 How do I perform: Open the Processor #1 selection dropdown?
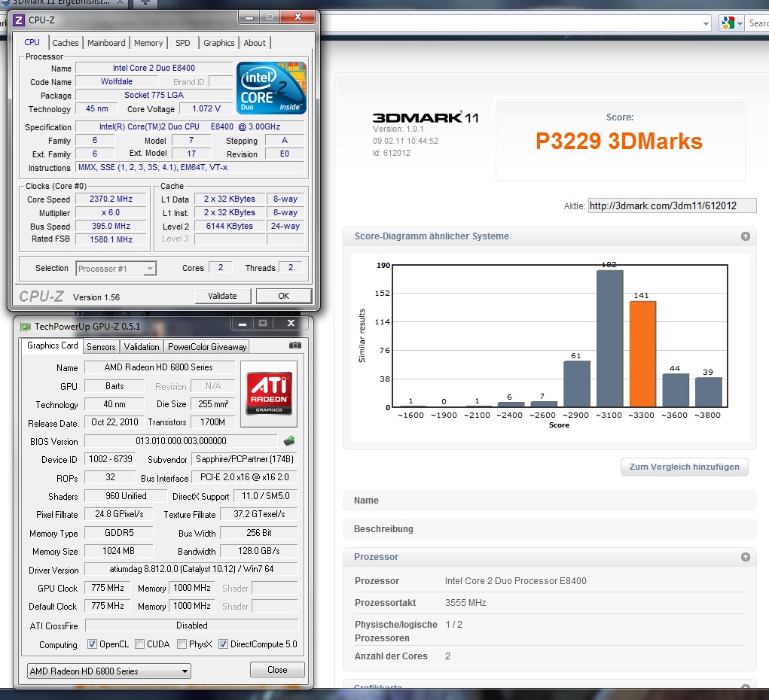point(116,269)
